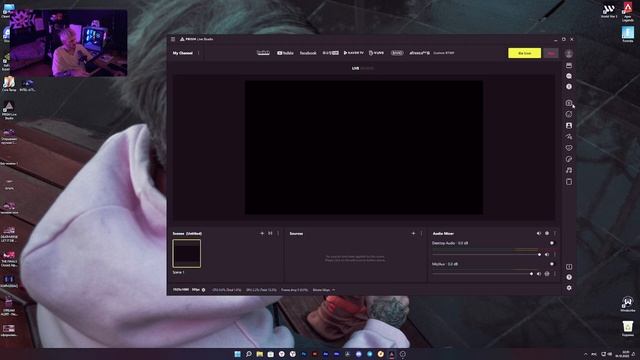The height and width of the screenshot is (360, 640).
Task: Open scene transition settings icon
Action: pos(270,233)
